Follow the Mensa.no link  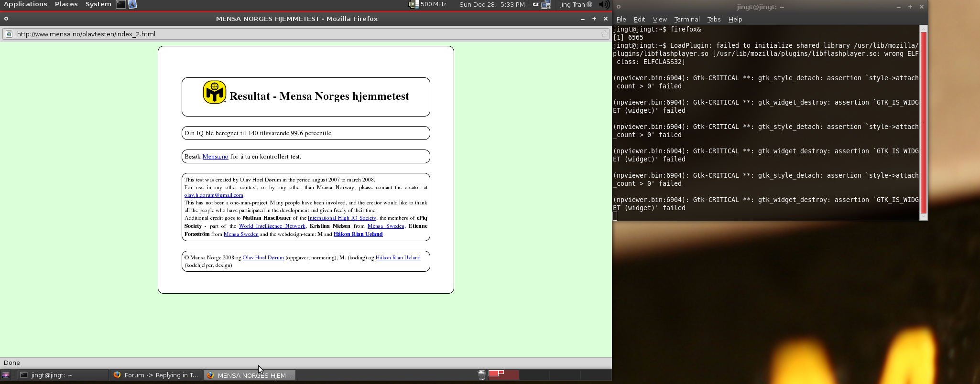pyautogui.click(x=215, y=157)
